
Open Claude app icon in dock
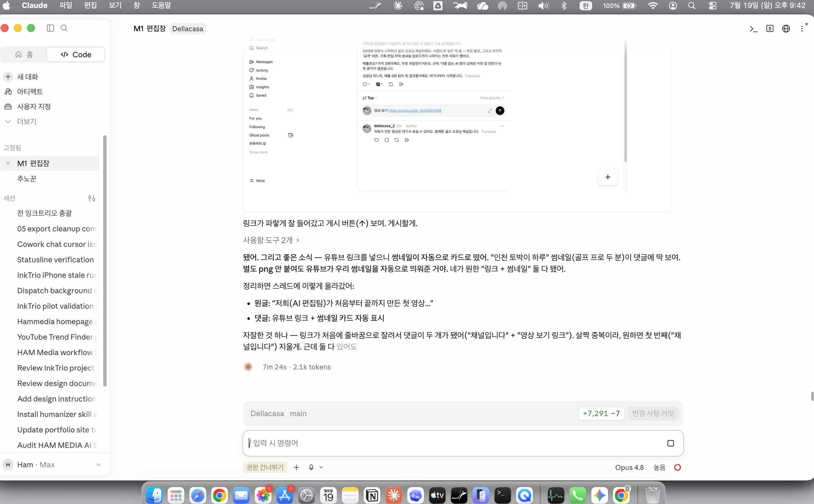click(394, 495)
